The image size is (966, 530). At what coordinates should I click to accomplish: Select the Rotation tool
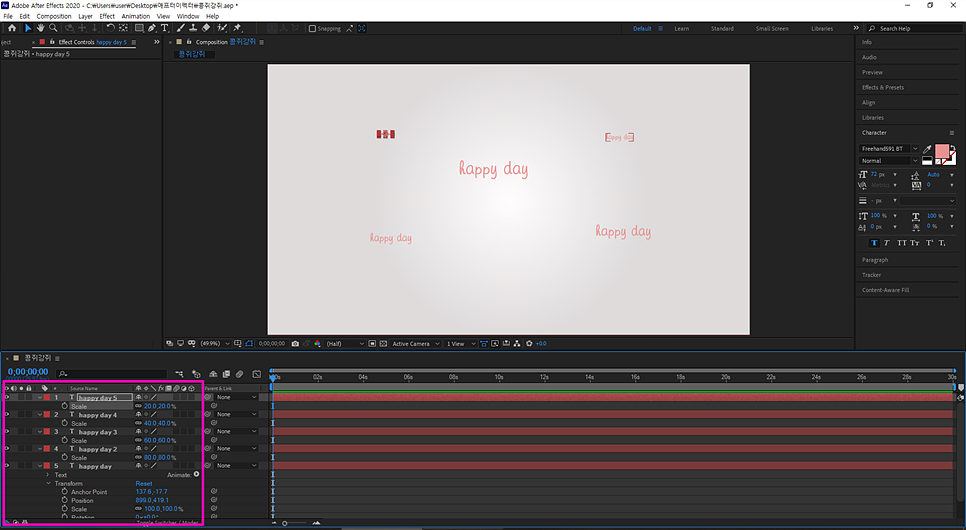(110, 28)
